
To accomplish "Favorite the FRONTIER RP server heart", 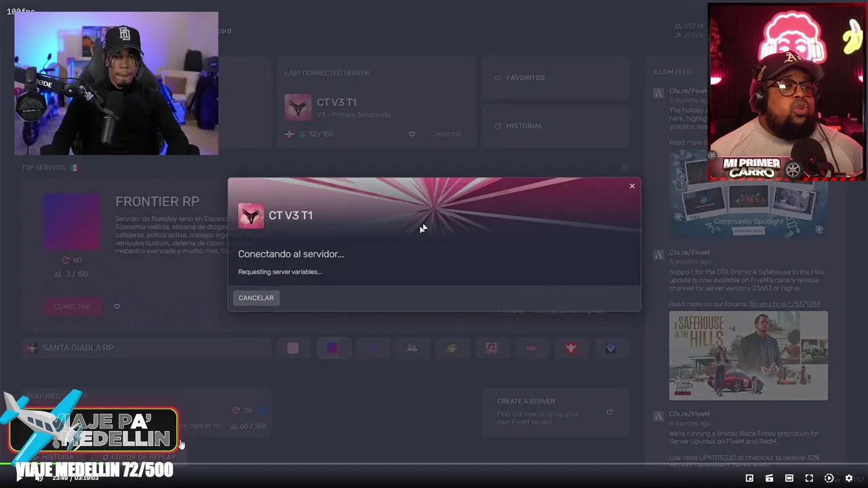I will 117,306.
